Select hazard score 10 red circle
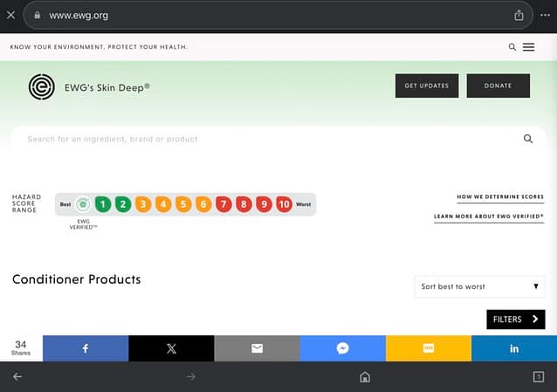This screenshot has height=392, width=557. (284, 204)
